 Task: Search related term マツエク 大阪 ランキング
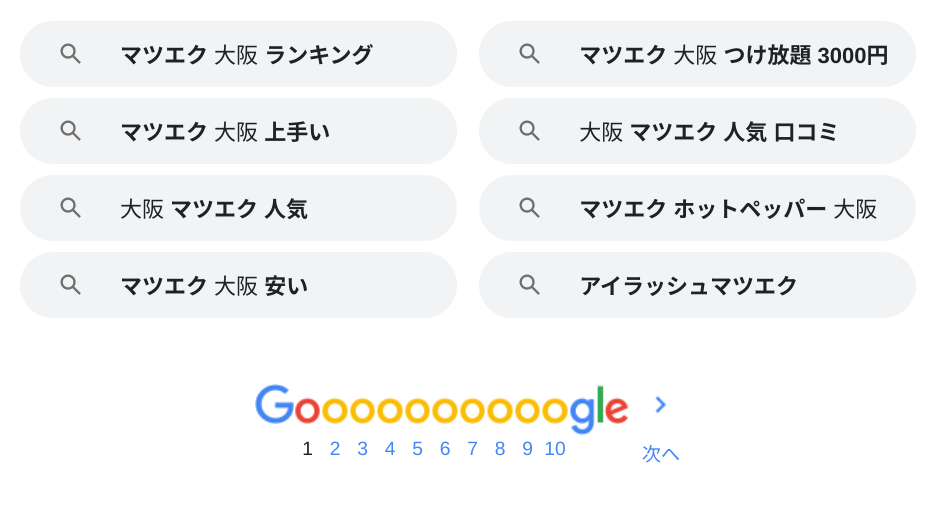pos(246,54)
